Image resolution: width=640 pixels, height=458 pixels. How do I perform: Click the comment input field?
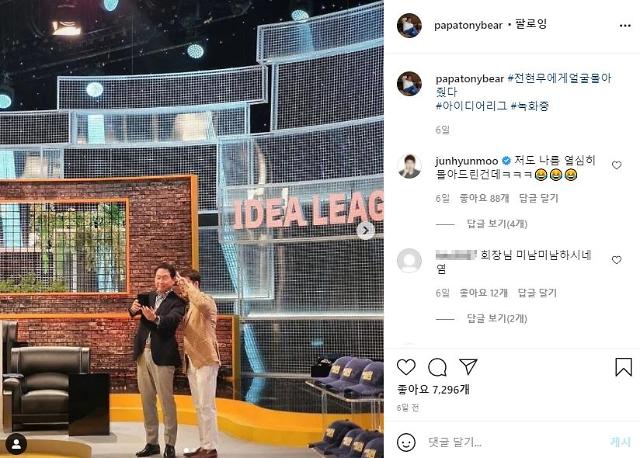514,442
